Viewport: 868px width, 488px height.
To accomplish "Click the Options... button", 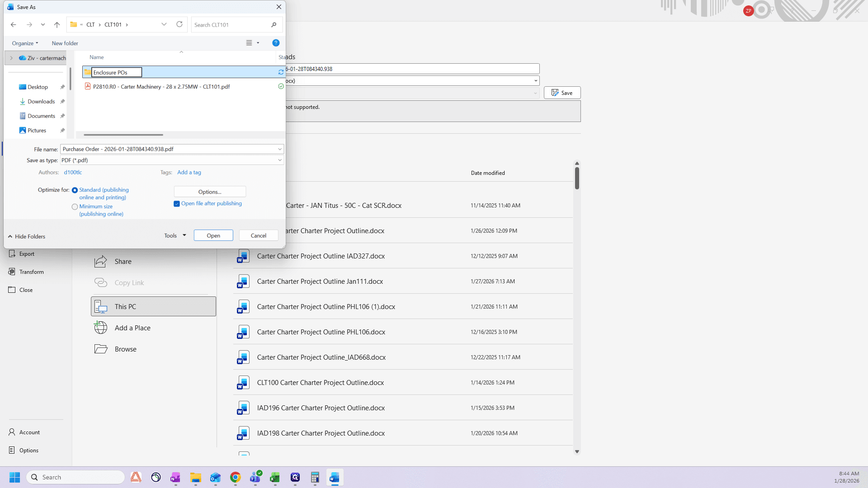I will [x=210, y=192].
